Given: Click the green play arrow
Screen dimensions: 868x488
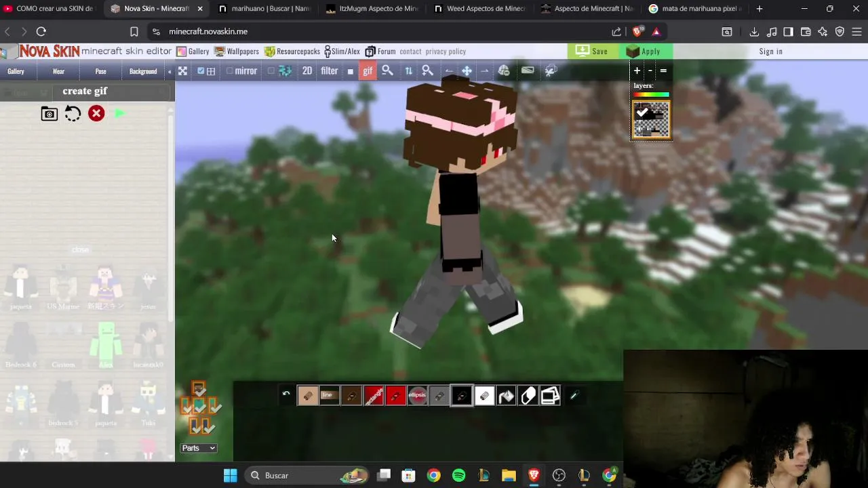Looking at the screenshot, I should click(x=119, y=113).
